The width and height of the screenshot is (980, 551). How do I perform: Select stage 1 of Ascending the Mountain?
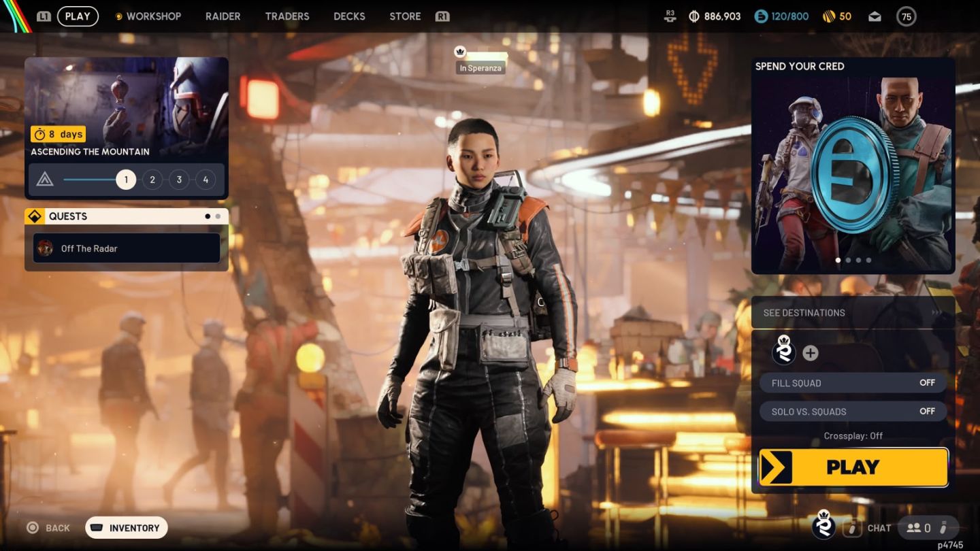point(126,180)
